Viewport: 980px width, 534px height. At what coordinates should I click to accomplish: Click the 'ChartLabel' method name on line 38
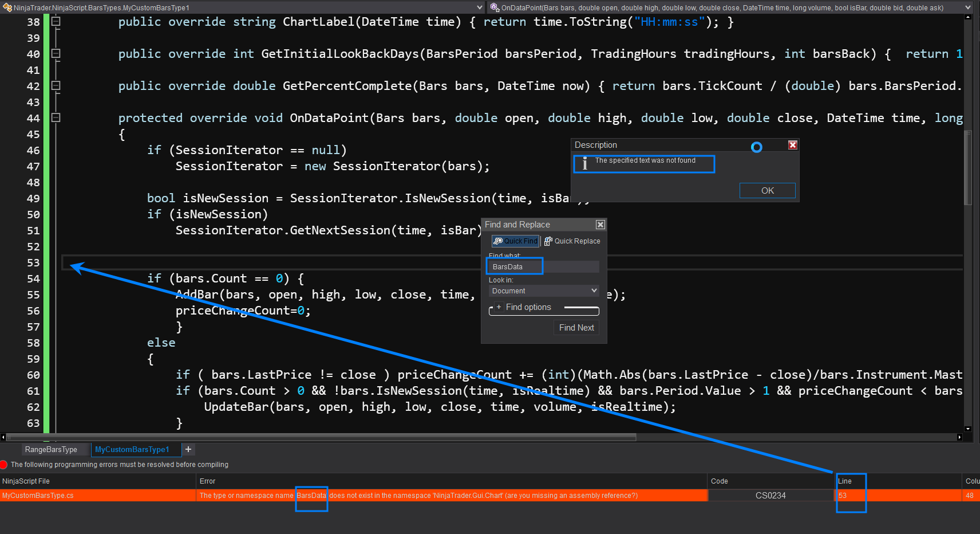(x=319, y=22)
